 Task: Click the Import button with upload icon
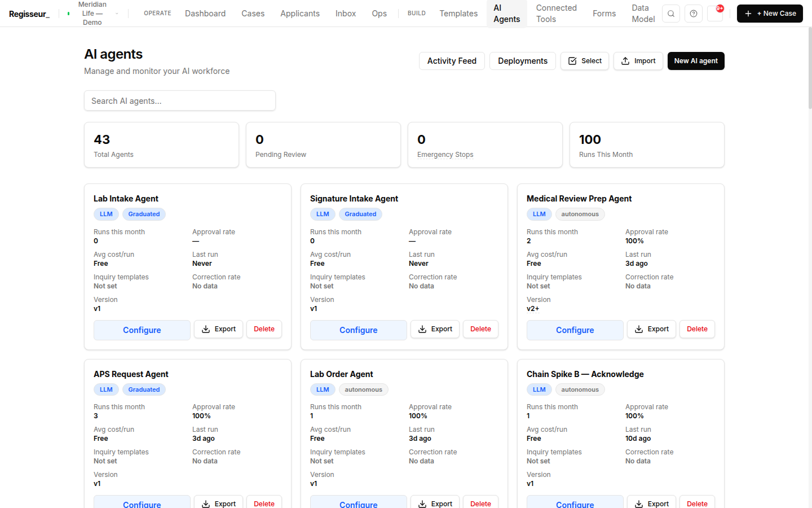coord(638,61)
